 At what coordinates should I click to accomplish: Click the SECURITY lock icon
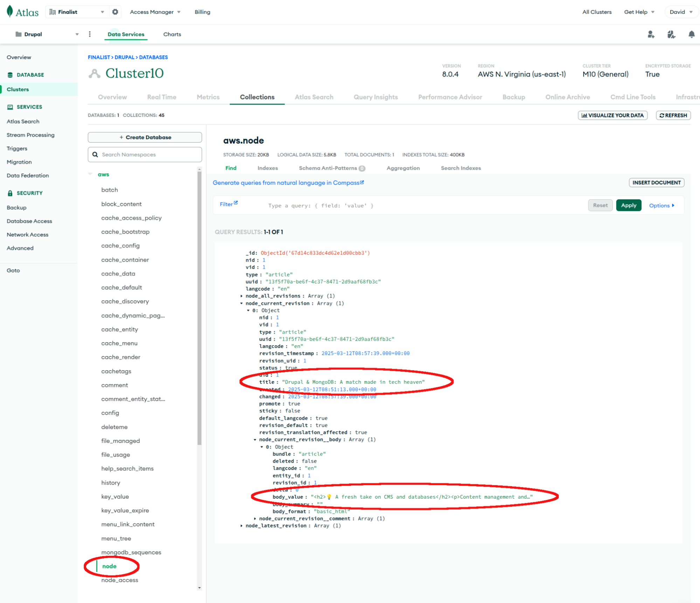(x=10, y=193)
